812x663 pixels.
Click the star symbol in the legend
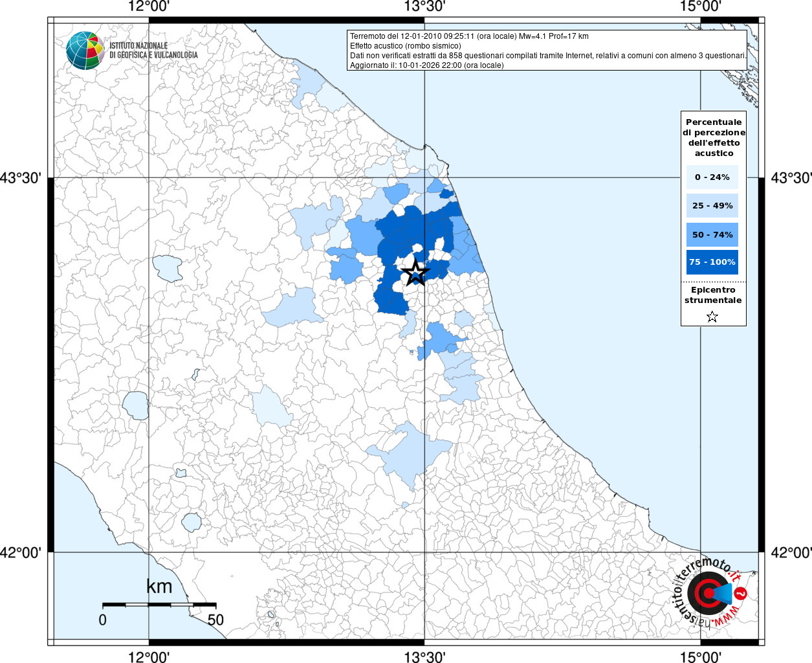(x=712, y=317)
